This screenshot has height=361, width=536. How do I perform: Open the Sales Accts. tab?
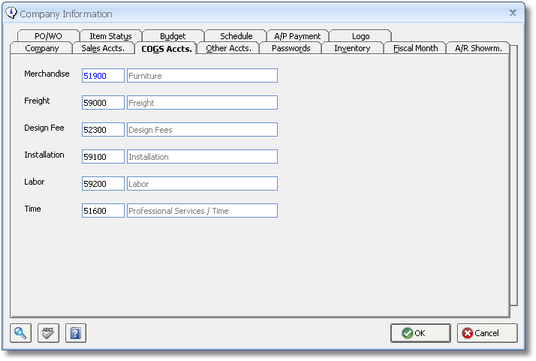[103, 48]
